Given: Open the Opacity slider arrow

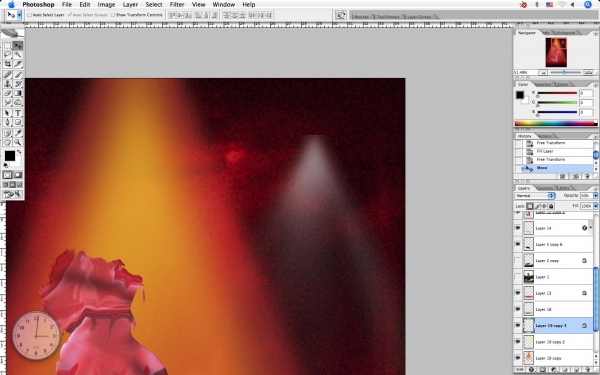Looking at the screenshot, I should pyautogui.click(x=595, y=196).
